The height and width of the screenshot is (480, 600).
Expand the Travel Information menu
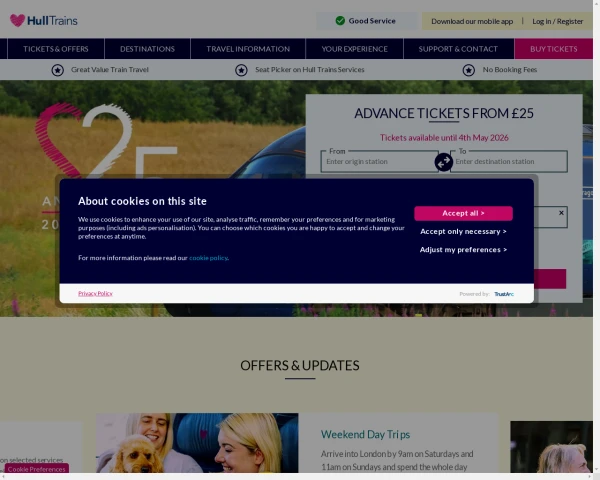coord(248,49)
